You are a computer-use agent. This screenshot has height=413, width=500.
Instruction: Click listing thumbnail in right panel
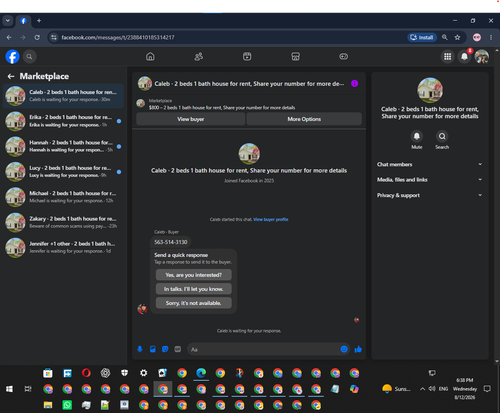click(x=430, y=90)
